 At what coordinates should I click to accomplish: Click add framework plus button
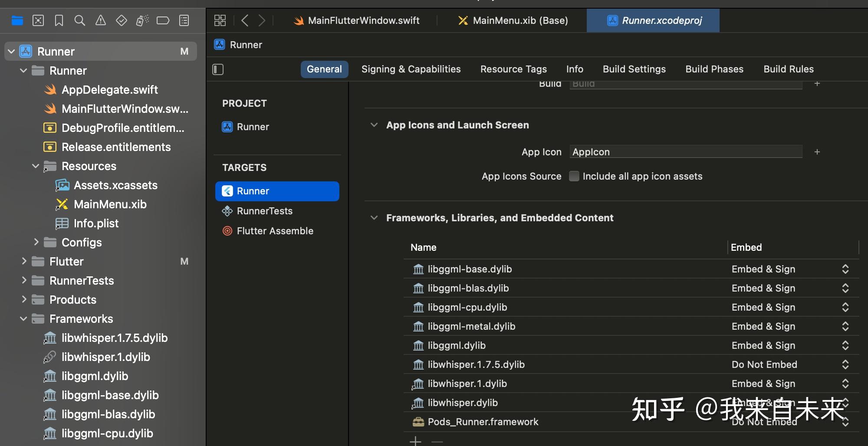(415, 441)
